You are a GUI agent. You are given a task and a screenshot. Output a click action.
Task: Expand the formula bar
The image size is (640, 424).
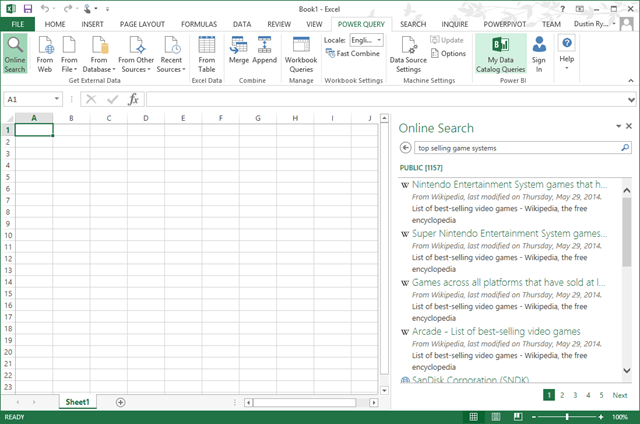(631, 100)
